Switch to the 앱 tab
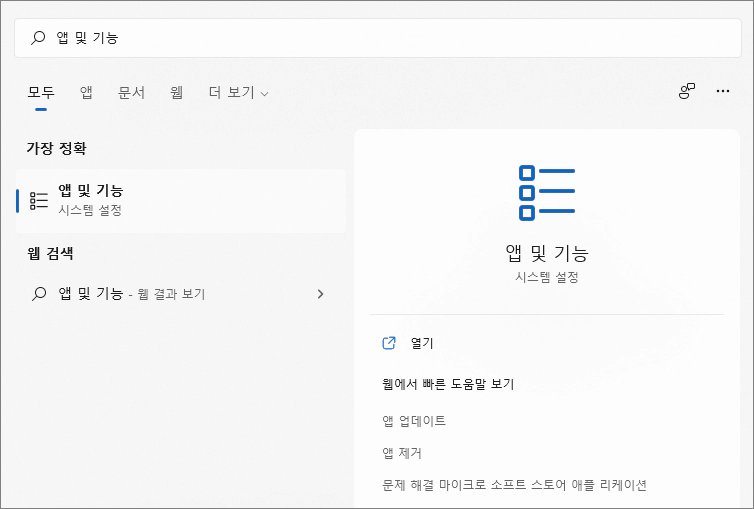 coord(86,92)
